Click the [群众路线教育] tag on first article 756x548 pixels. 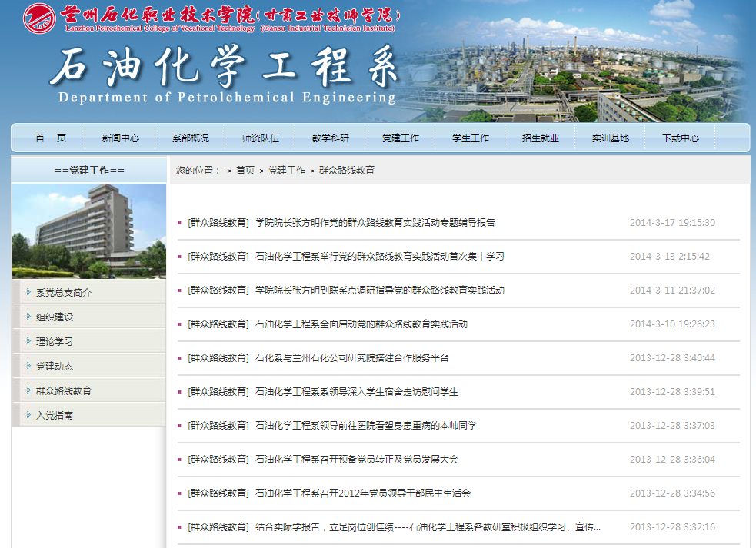point(218,223)
